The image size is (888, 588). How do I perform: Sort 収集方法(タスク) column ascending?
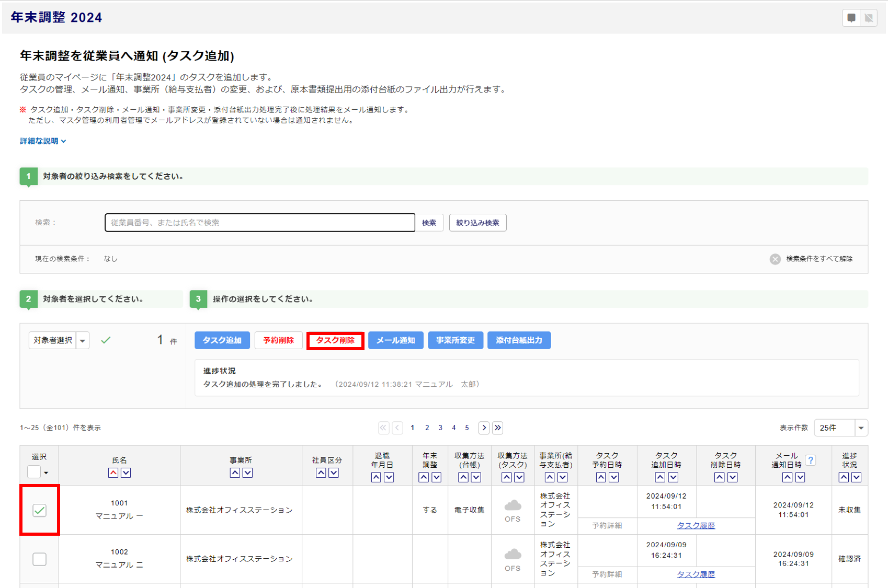coord(507,477)
